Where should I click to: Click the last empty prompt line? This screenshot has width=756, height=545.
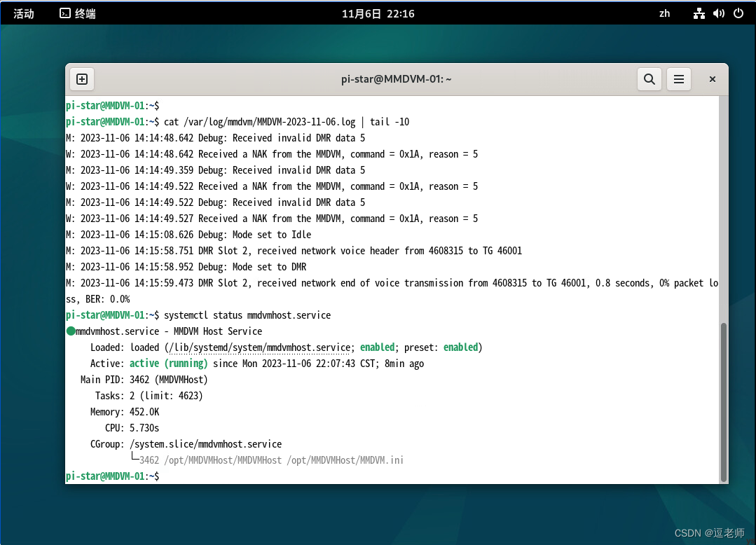(x=112, y=476)
